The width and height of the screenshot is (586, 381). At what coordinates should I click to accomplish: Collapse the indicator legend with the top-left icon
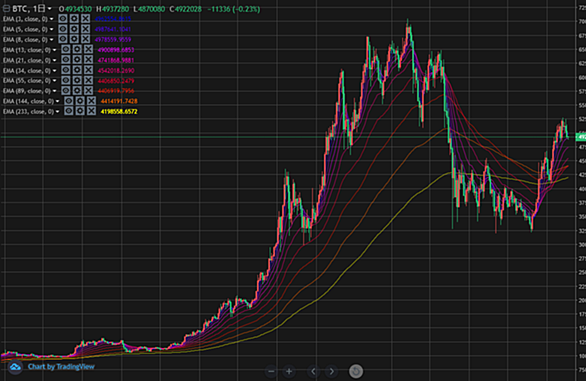(6, 9)
